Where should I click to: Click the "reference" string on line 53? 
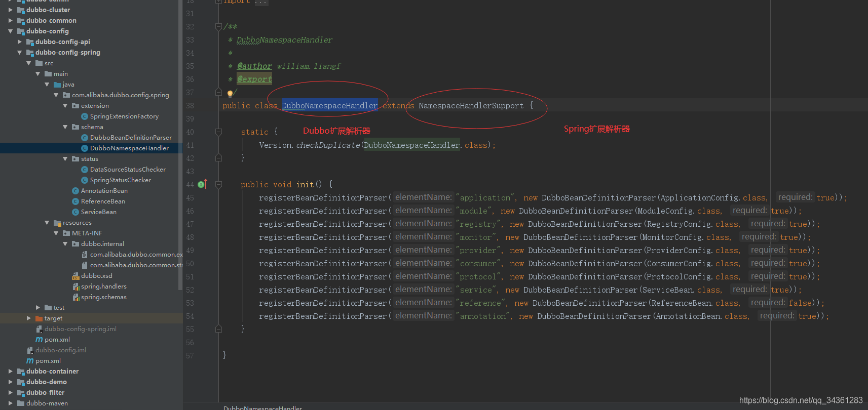click(480, 303)
